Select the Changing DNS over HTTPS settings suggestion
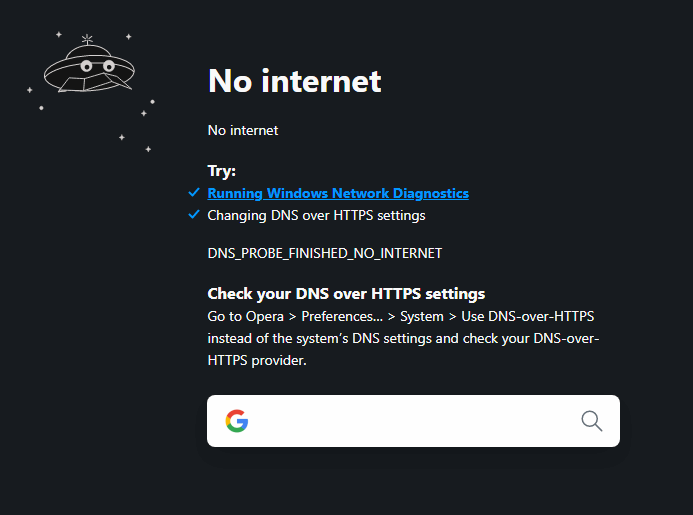693x515 pixels. (316, 215)
